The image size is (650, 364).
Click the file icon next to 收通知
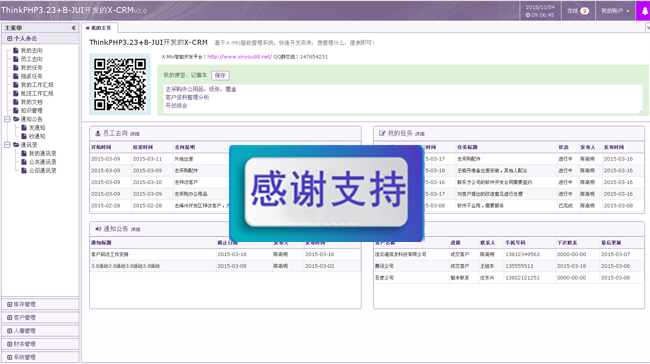click(24, 136)
